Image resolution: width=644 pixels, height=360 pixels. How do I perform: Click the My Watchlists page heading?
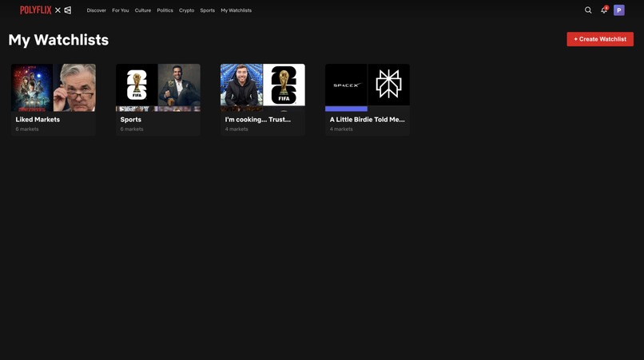pos(58,40)
